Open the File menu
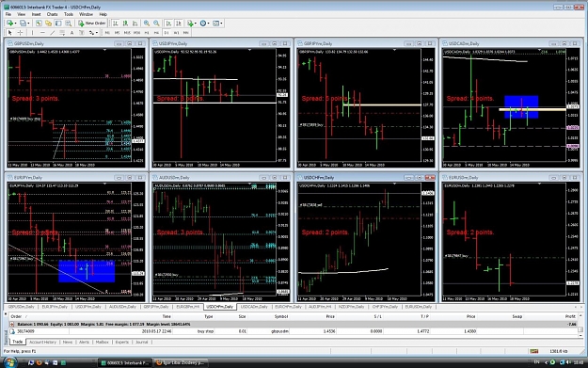Viewport: 588px width, 368px height. coord(8,14)
